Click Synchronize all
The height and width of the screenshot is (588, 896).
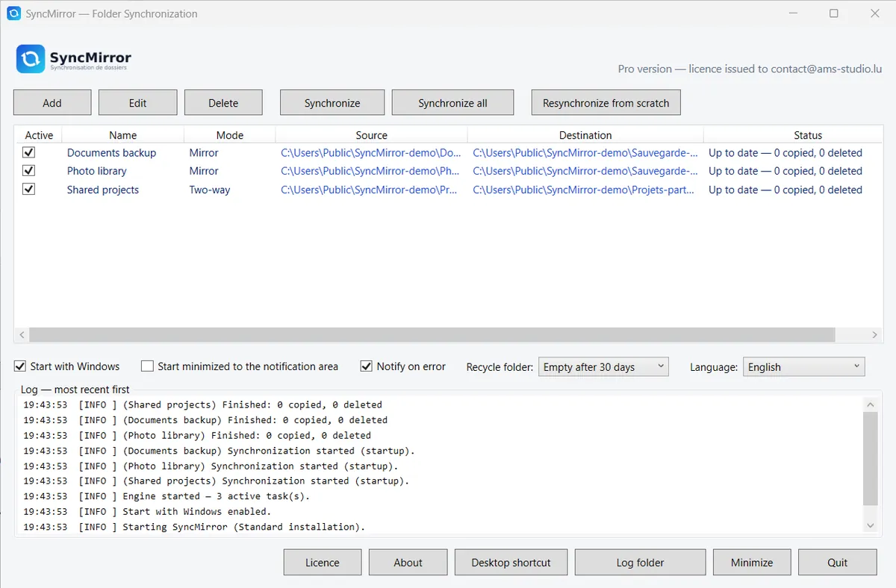point(452,103)
